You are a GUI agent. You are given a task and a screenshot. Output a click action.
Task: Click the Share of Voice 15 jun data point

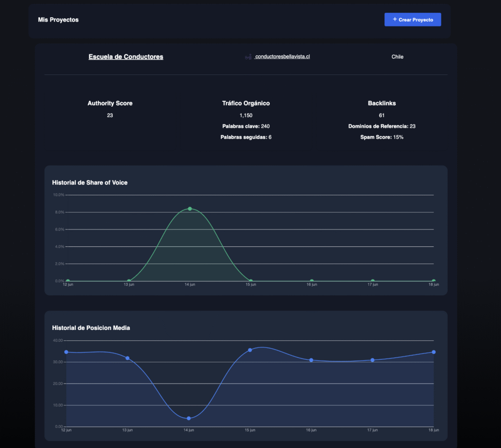(250, 281)
